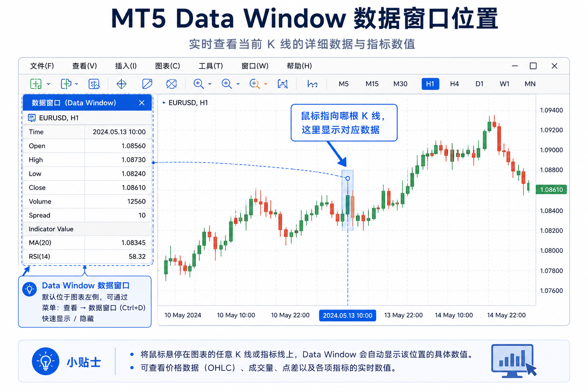Select the Open value 1.08560
Screen dimensions: 588x392
pos(134,146)
